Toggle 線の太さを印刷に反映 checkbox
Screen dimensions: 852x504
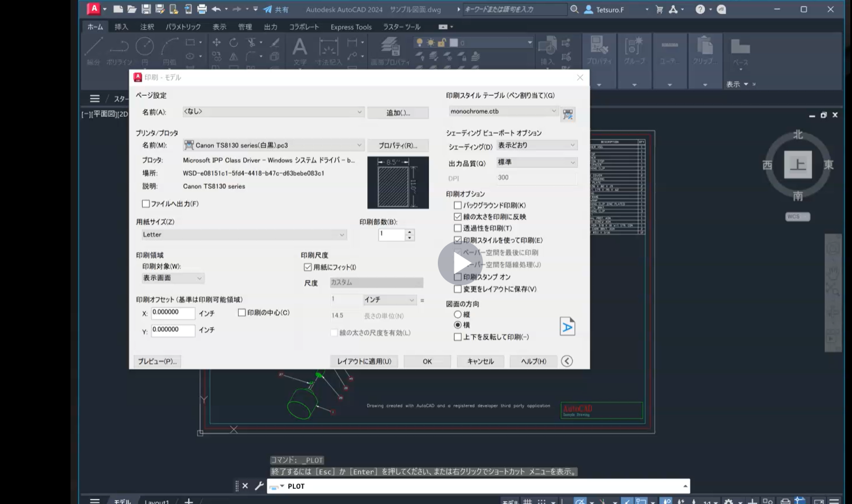[458, 216]
